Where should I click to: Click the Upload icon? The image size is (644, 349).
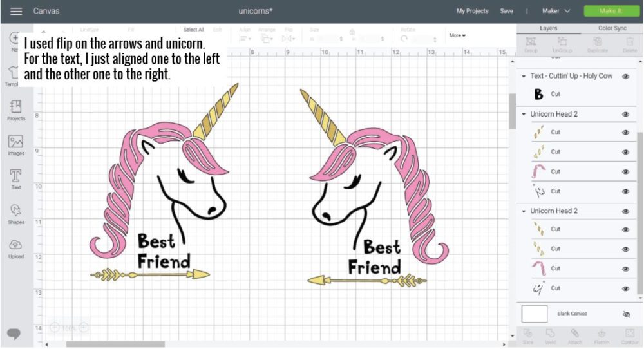(x=16, y=248)
